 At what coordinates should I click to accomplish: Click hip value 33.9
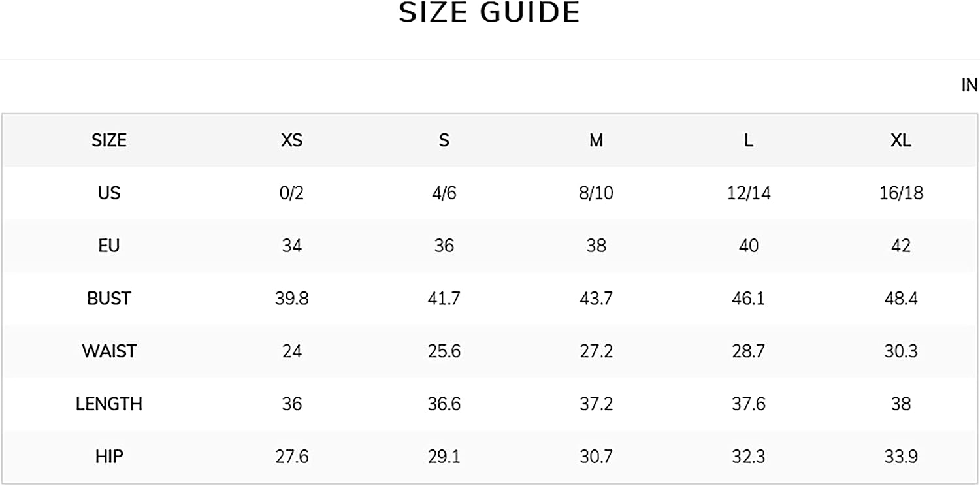[901, 457]
